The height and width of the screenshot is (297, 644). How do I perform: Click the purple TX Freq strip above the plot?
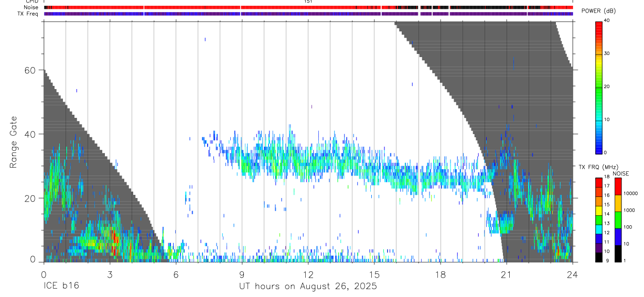point(308,14)
